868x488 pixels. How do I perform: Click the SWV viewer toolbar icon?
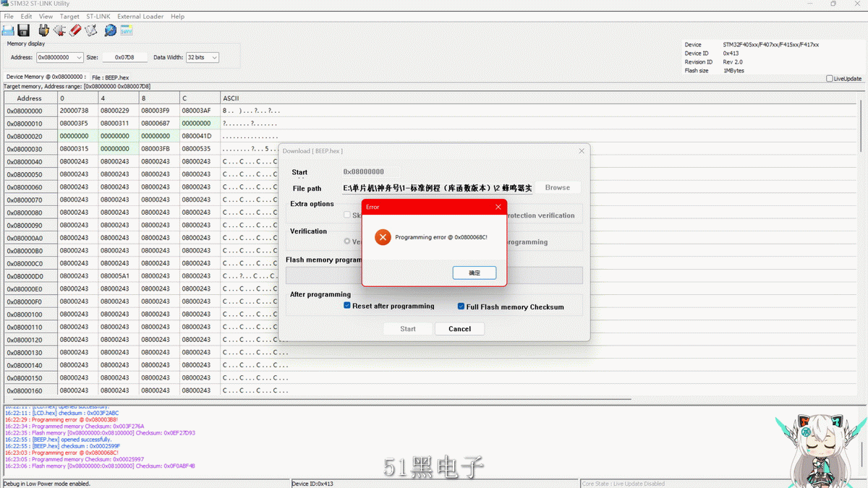(127, 30)
